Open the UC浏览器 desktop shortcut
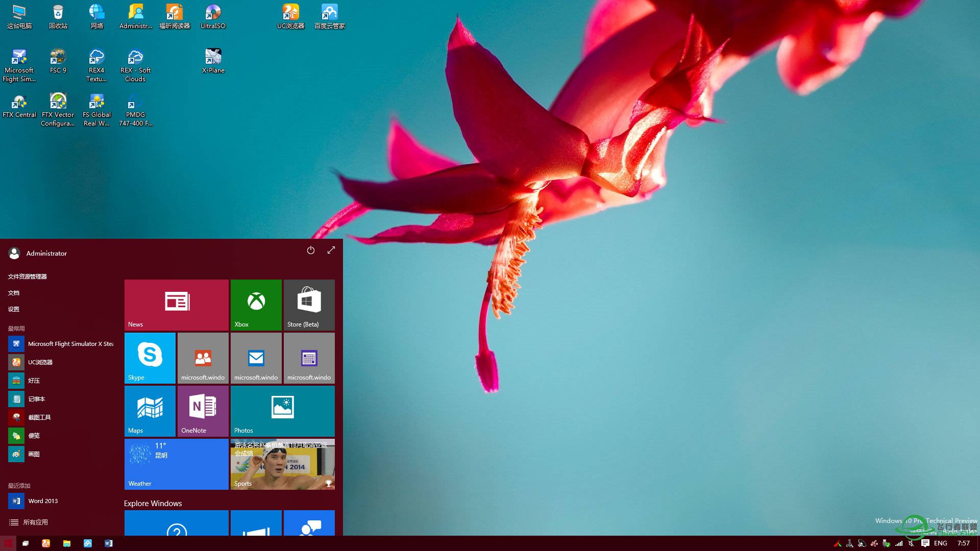Viewport: 980px width, 551px height. coord(291,17)
